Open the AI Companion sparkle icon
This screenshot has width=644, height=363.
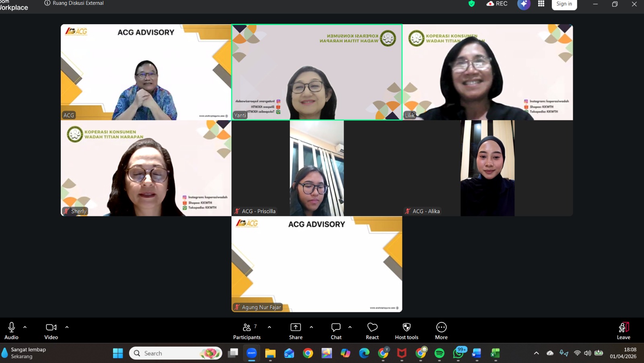tap(523, 4)
